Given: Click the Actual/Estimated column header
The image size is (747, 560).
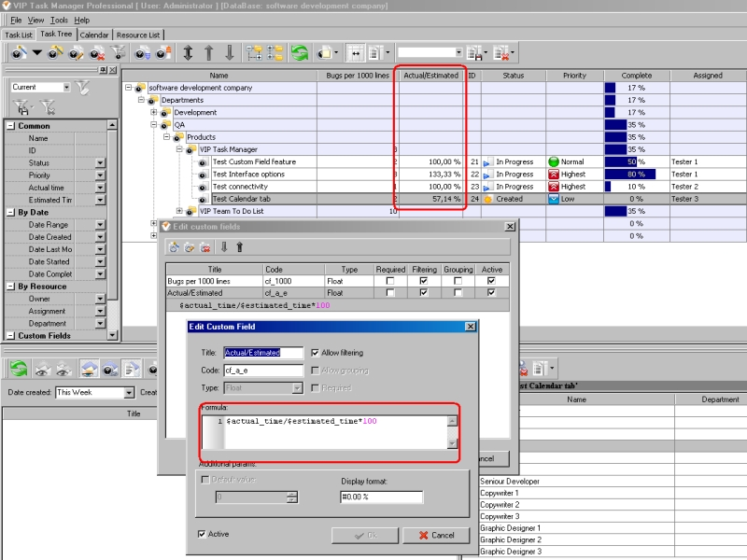Looking at the screenshot, I should point(430,76).
